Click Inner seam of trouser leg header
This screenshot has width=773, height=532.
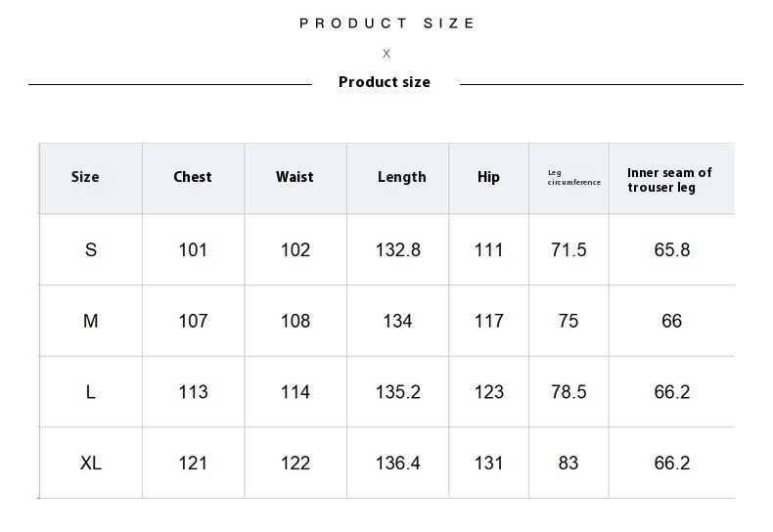click(x=669, y=180)
